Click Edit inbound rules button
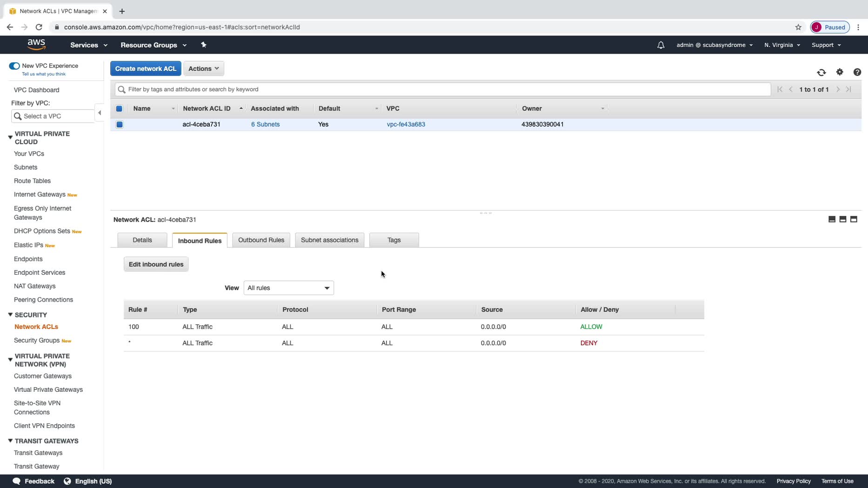 (x=156, y=264)
